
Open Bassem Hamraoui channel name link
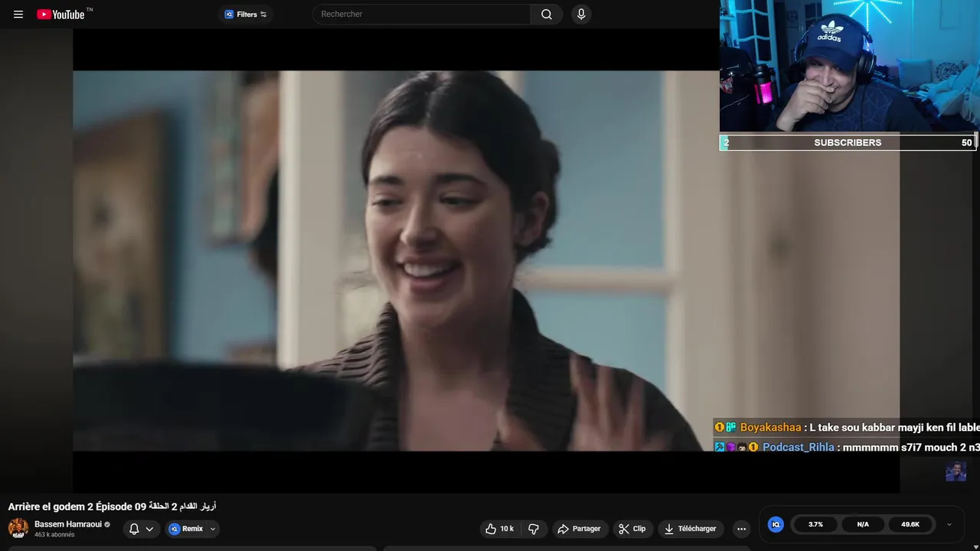(68, 524)
